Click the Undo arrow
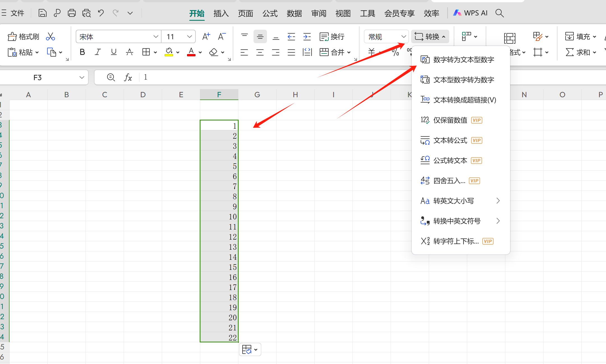This screenshot has height=364, width=606. pos(101,13)
